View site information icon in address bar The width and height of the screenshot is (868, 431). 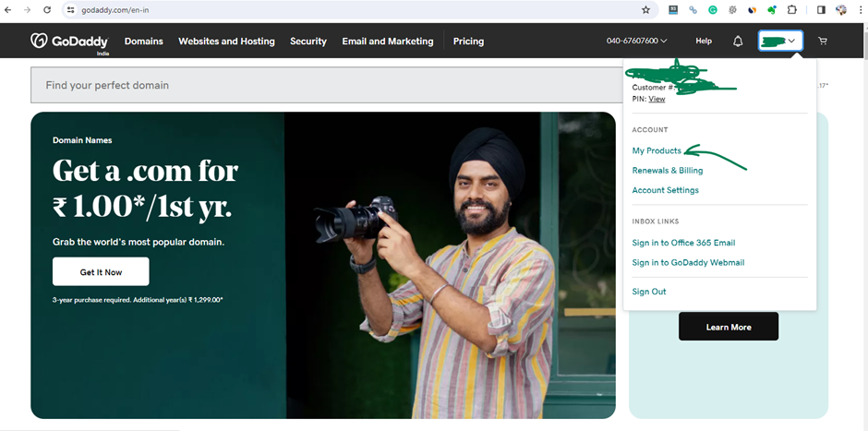[71, 10]
